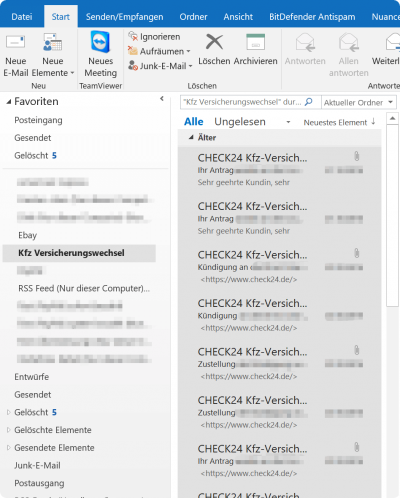Open Gelöscht 5 in Favoriten
400x498 pixels.
pyautogui.click(x=35, y=155)
